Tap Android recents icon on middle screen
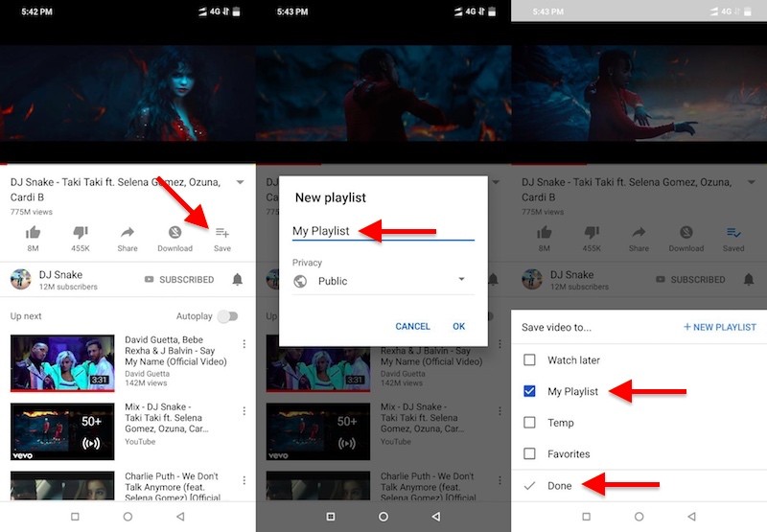The height and width of the screenshot is (532, 767). coord(331,517)
